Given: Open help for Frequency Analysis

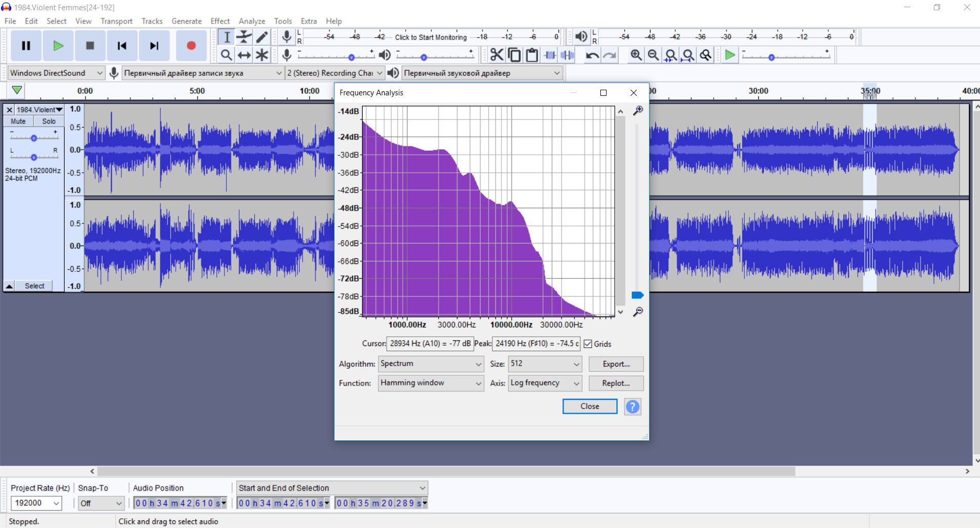Looking at the screenshot, I should (x=633, y=407).
